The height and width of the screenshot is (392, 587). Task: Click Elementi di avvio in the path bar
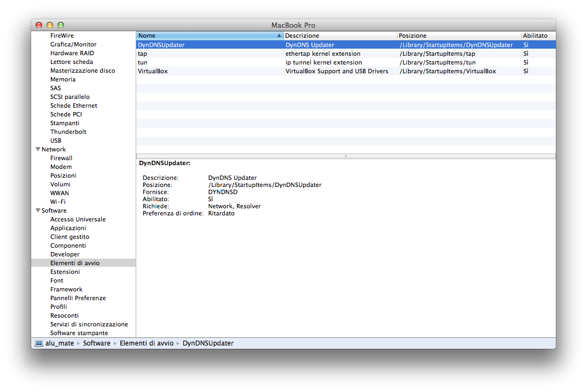[147, 343]
